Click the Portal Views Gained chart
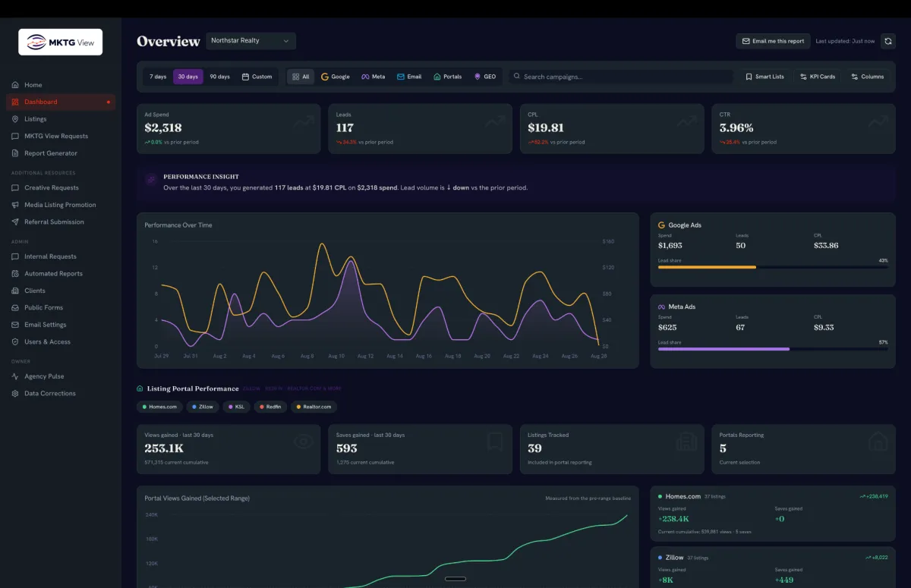Screen dimensions: 911x588 tap(387, 537)
